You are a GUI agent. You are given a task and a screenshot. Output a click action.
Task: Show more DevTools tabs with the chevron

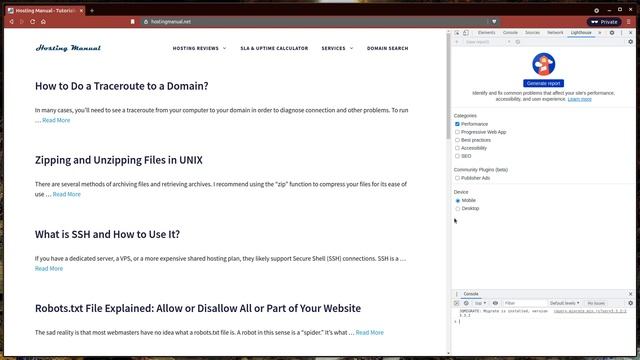600,33
